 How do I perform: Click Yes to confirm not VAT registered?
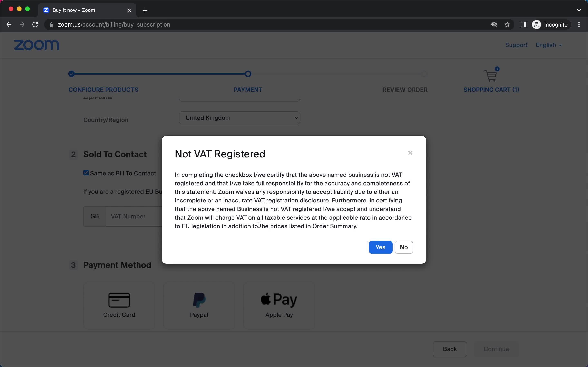tap(380, 247)
